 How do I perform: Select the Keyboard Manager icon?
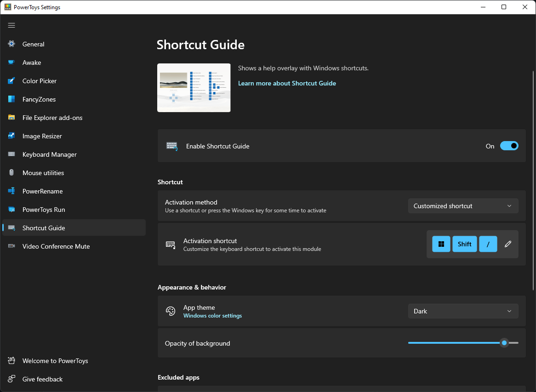[x=11, y=154]
